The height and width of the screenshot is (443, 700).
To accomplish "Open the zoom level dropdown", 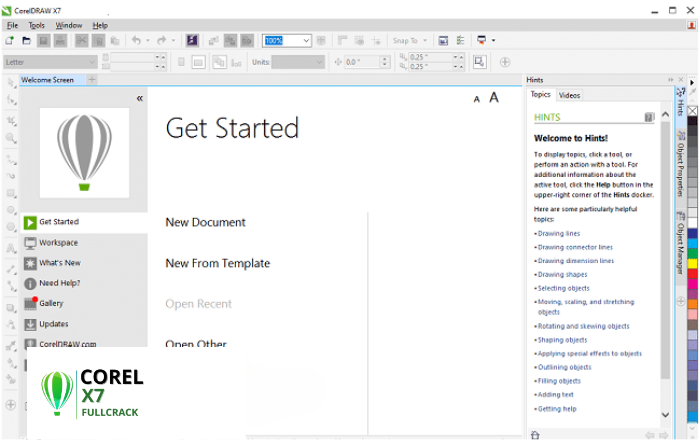I will point(307,41).
